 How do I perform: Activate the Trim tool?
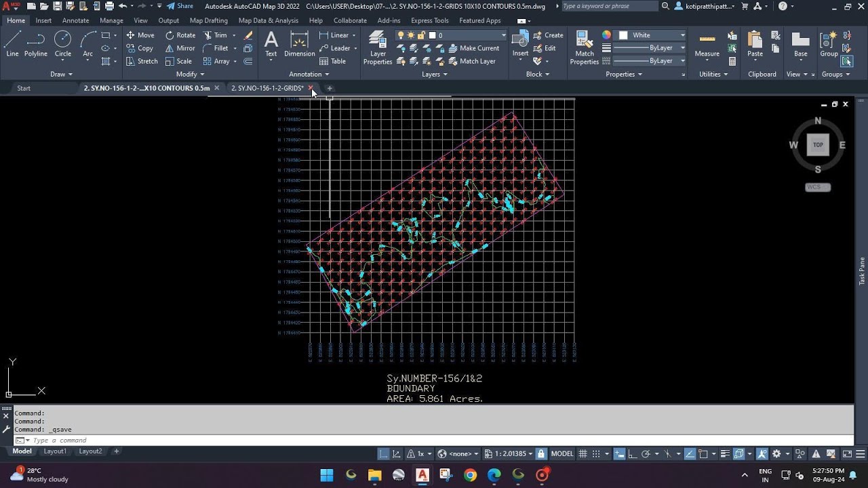(216, 35)
